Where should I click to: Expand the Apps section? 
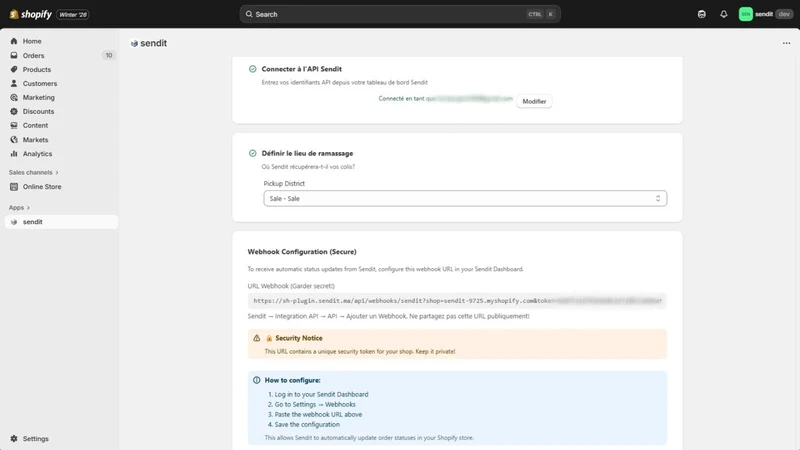(x=19, y=208)
